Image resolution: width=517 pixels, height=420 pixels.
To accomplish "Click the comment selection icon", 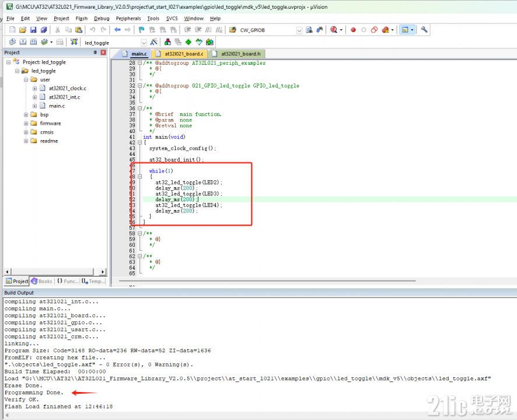I will click(208, 30).
